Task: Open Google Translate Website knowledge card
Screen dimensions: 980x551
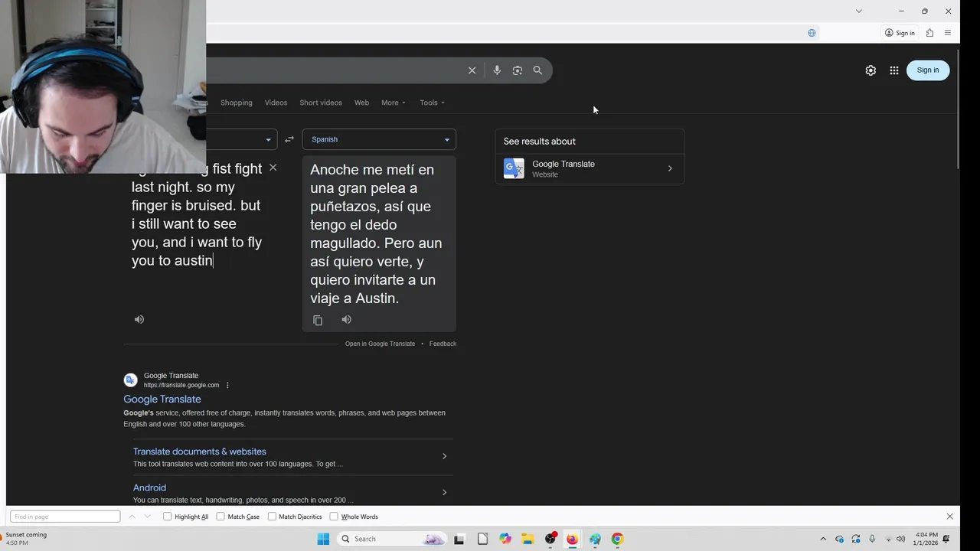Action: 590,168
